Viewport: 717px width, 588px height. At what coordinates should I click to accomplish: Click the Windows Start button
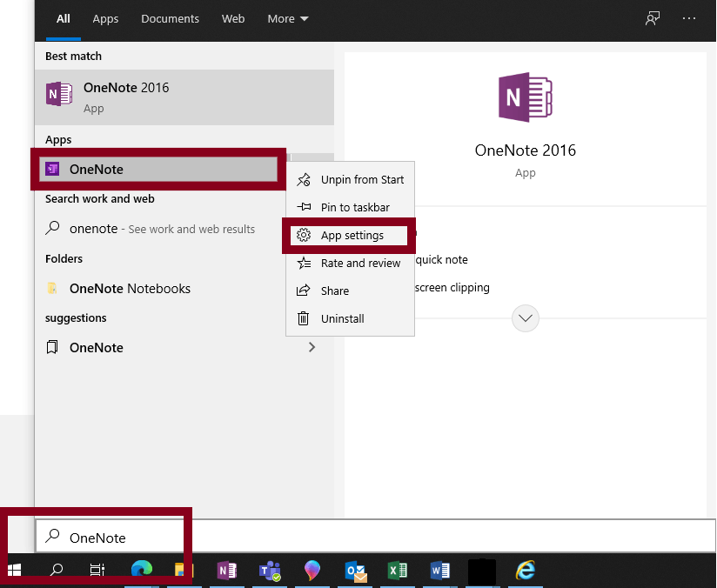(x=14, y=570)
